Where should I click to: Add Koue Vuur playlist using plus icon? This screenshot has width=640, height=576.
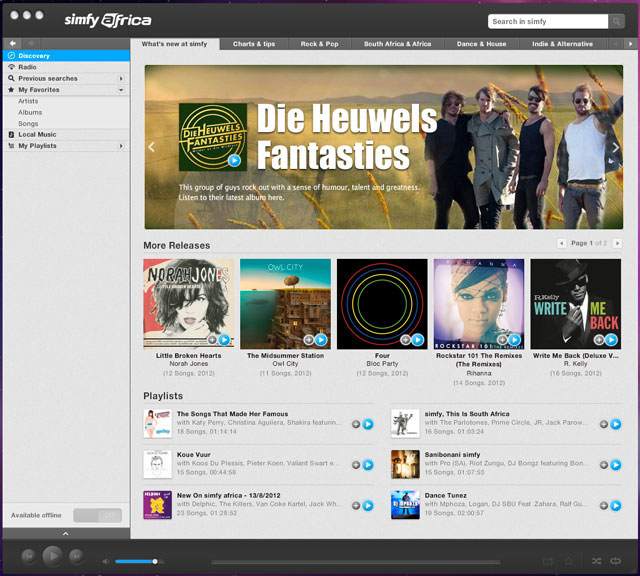click(x=355, y=465)
